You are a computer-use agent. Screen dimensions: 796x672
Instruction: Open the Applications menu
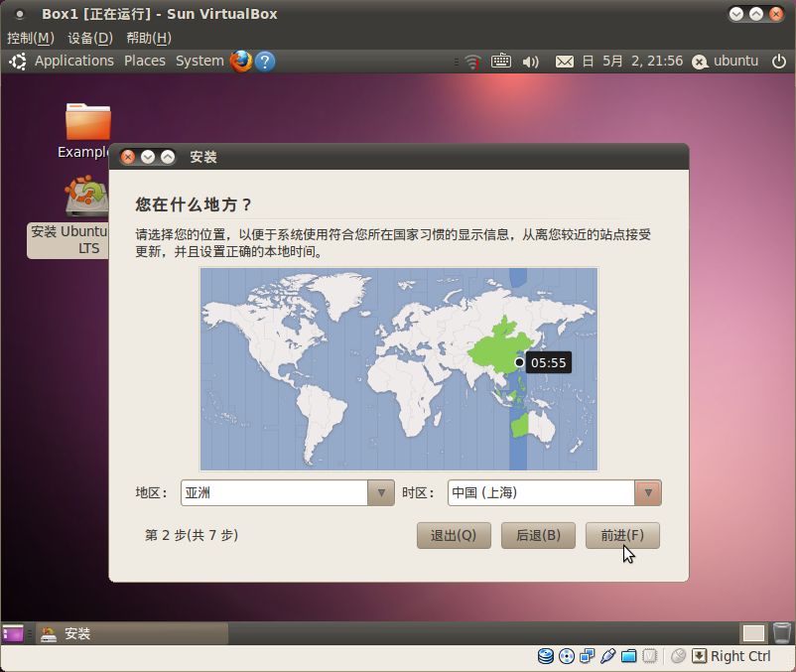click(74, 61)
